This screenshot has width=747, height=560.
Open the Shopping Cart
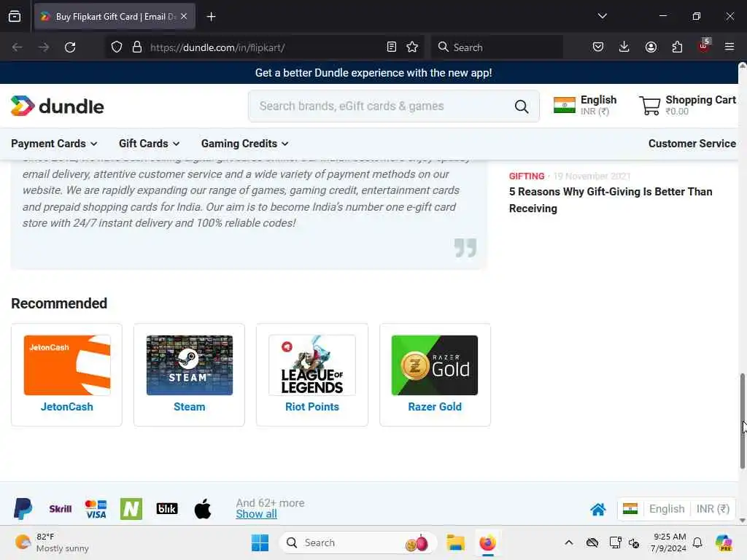point(687,105)
